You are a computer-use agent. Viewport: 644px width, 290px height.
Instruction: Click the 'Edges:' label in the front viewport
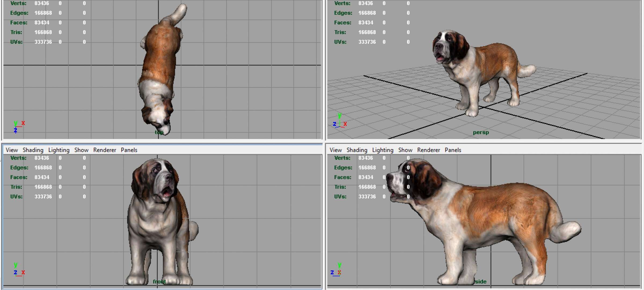point(19,167)
